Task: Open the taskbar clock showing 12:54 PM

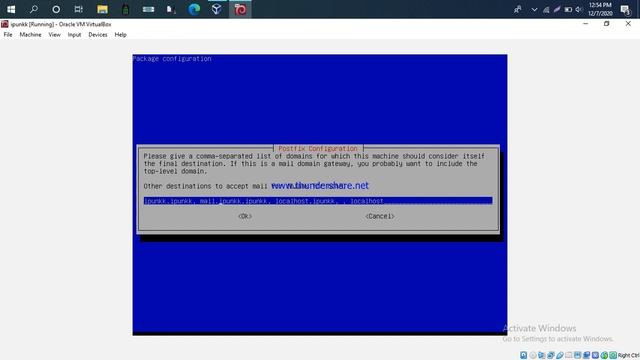Action: 600,9
